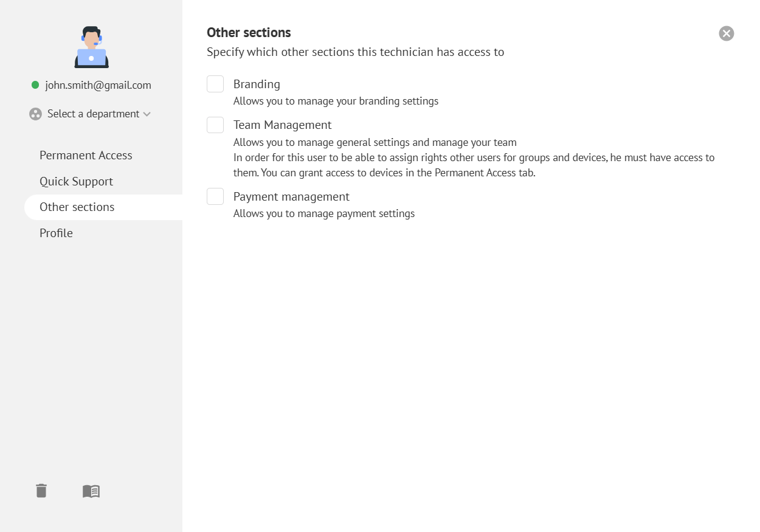Click the green online status dot
This screenshot has height=532, width=760.
click(35, 85)
